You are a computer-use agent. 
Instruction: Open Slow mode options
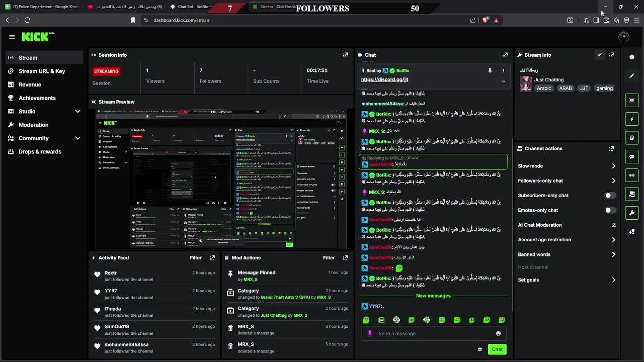coord(567,166)
